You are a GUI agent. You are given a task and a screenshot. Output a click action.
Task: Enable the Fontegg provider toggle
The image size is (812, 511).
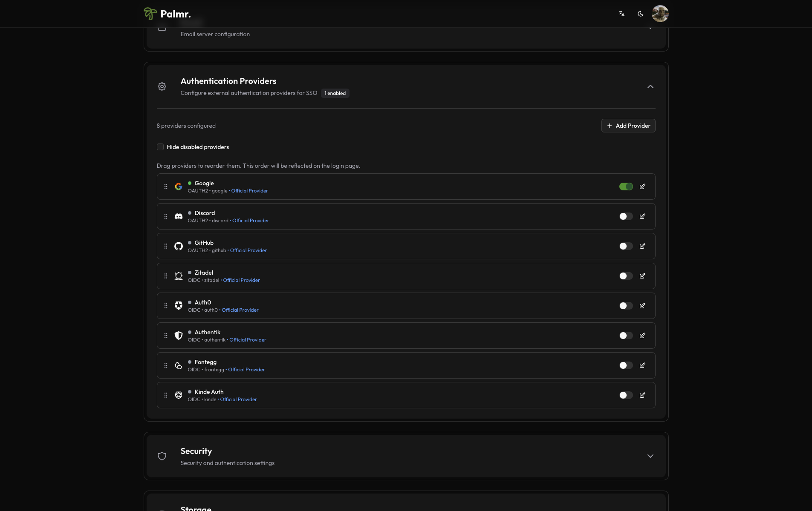(626, 365)
